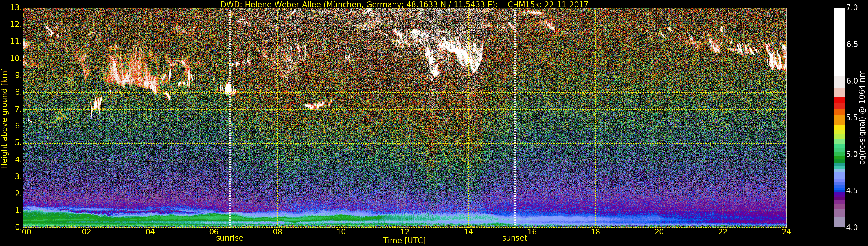868x246 pixels.
Task: Click the 'sunset' label below the time axis
Action: [514, 238]
